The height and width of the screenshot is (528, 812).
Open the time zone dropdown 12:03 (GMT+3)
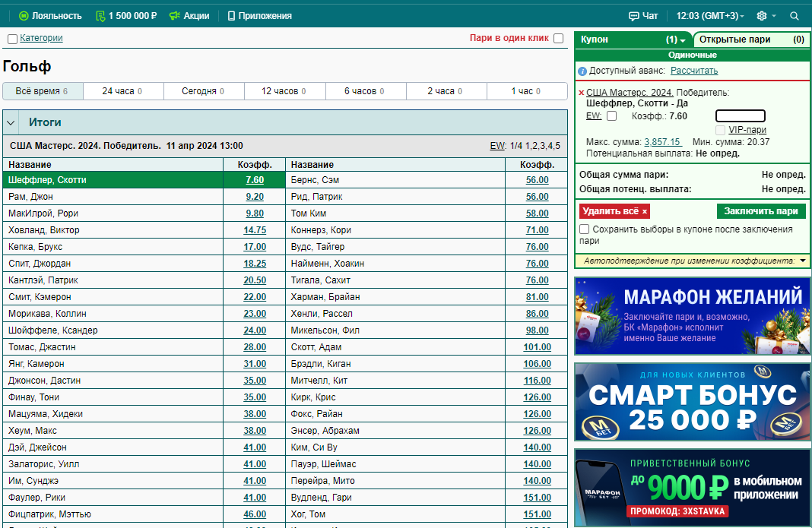point(710,16)
